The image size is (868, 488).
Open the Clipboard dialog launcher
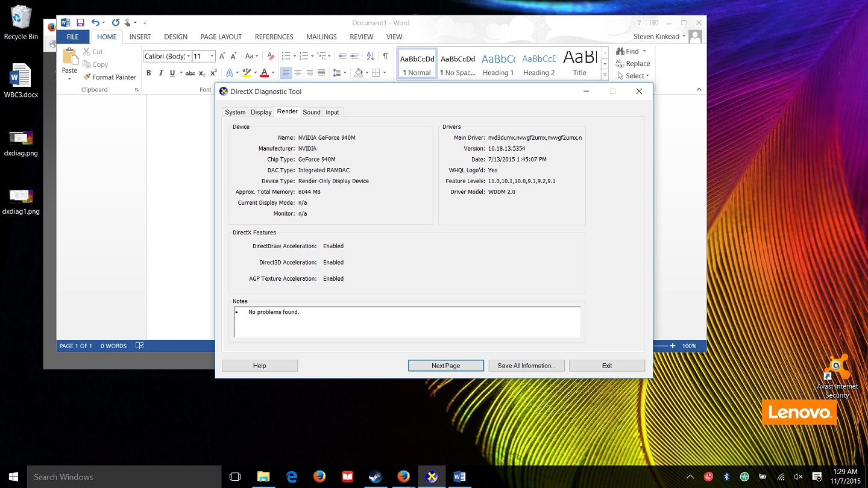coord(137,90)
